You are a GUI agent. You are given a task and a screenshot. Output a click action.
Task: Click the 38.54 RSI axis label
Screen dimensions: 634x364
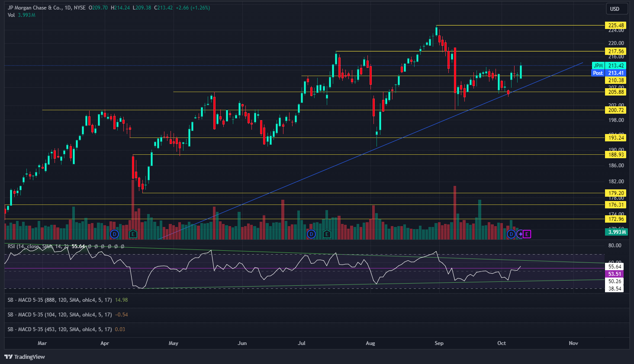pyautogui.click(x=615, y=289)
